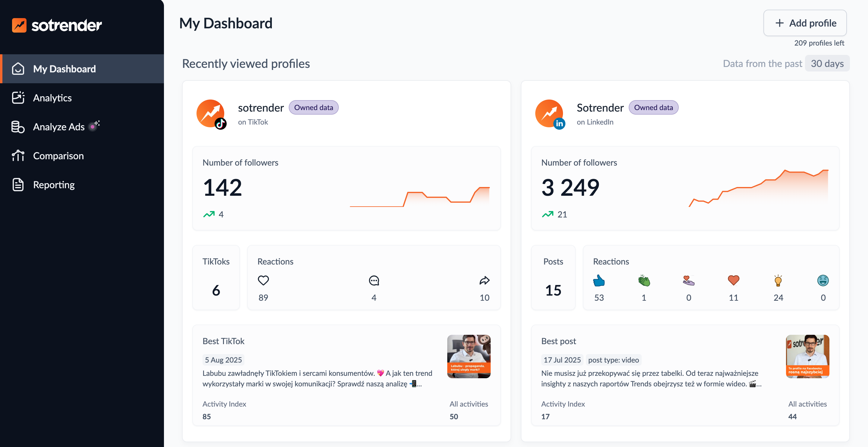
Task: Open the Best post video thumbnail
Action: (807, 356)
